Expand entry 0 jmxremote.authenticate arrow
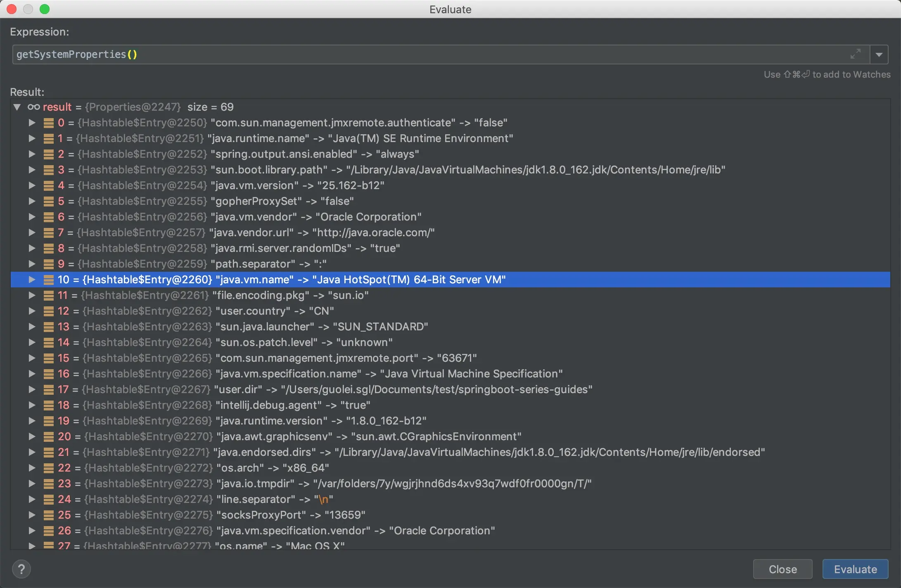901x588 pixels. coord(32,123)
